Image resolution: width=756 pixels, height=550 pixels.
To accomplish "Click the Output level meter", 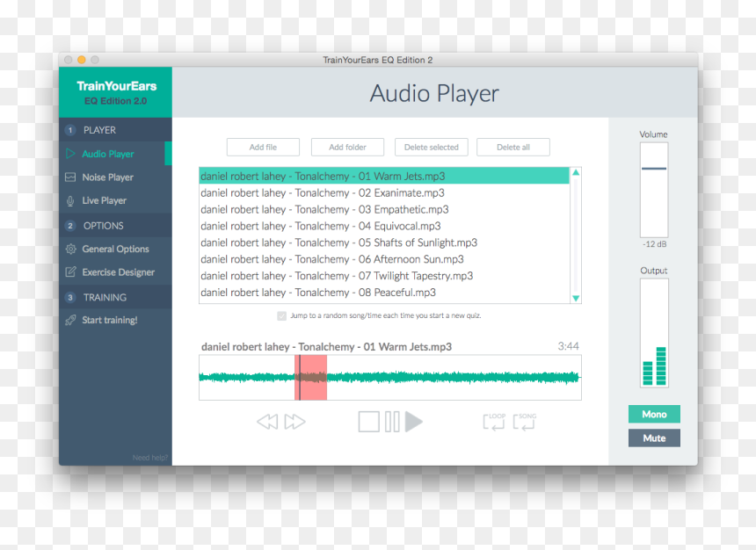I will (654, 333).
